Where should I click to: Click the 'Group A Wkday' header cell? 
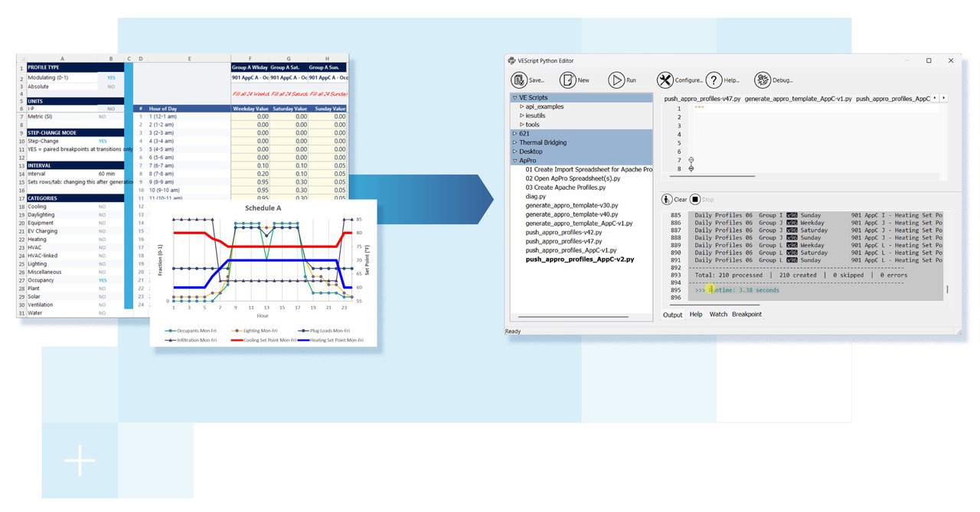pyautogui.click(x=250, y=67)
